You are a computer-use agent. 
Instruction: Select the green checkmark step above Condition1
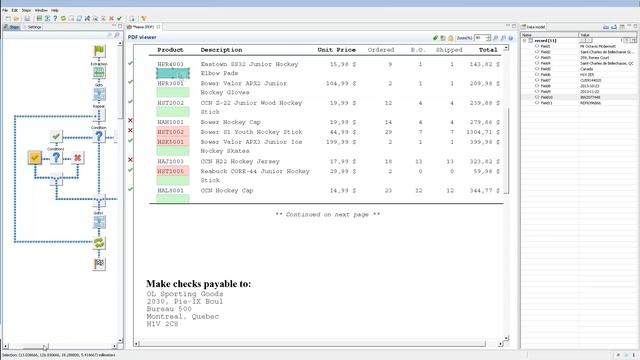pyautogui.click(x=56, y=136)
